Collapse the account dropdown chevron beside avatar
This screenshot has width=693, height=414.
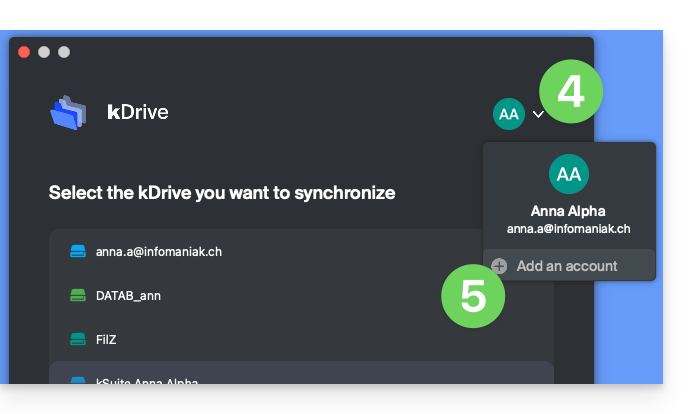[x=538, y=114]
